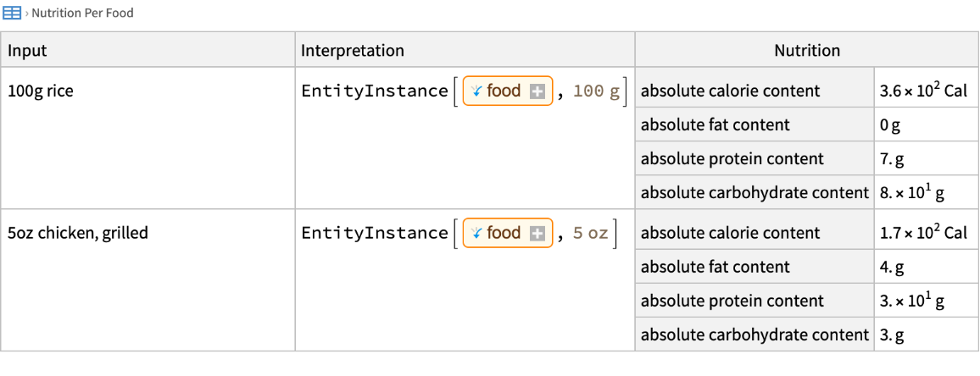This screenshot has height=376, width=980.
Task: Select the Input column header
Action: coord(27,51)
